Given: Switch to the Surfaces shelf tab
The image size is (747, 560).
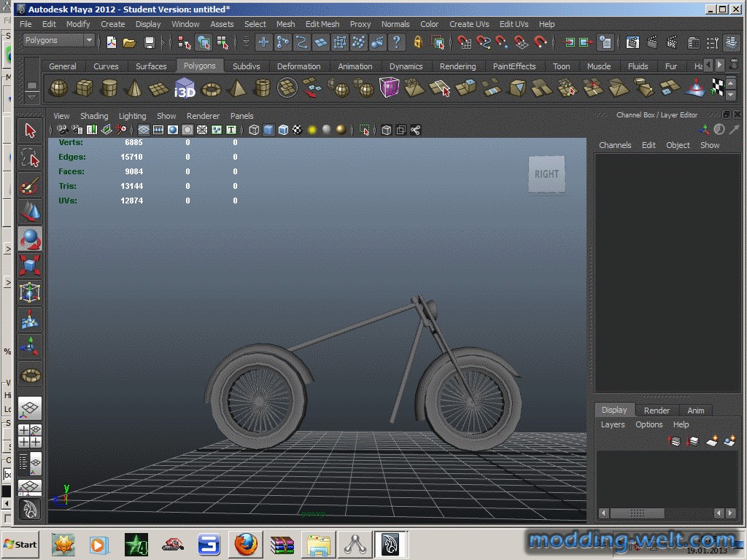Looking at the screenshot, I should click(151, 66).
